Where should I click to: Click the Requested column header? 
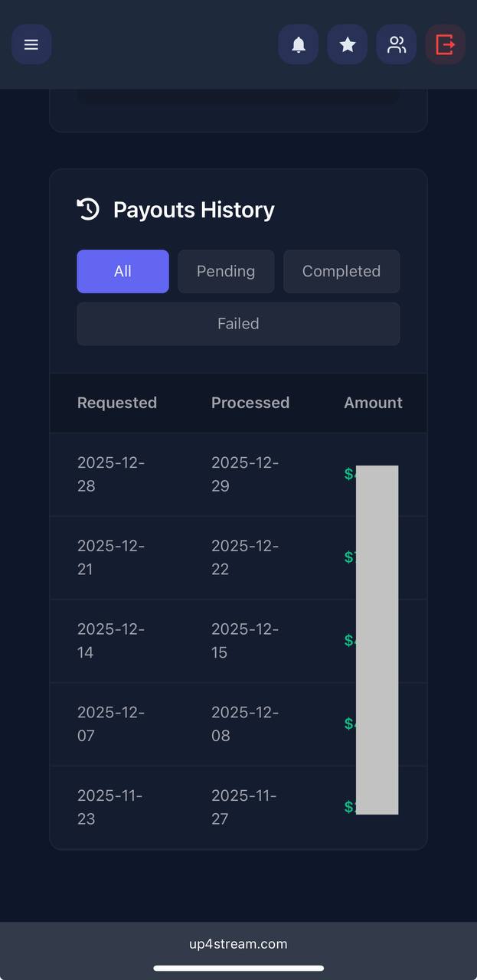pyautogui.click(x=117, y=403)
